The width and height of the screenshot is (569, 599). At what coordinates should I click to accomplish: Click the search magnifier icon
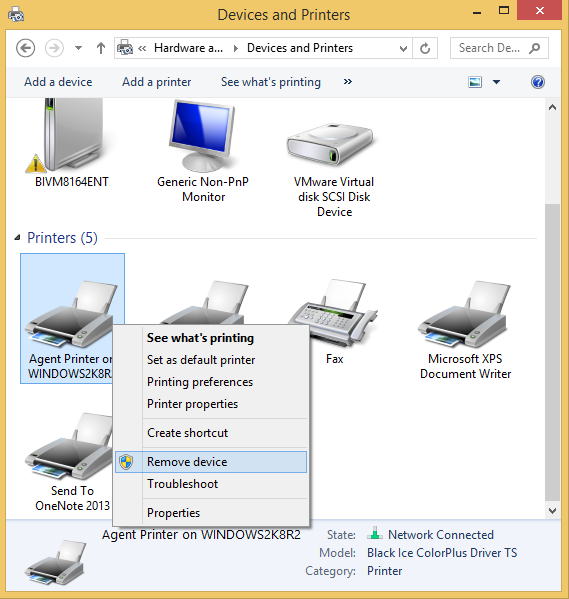(x=535, y=48)
